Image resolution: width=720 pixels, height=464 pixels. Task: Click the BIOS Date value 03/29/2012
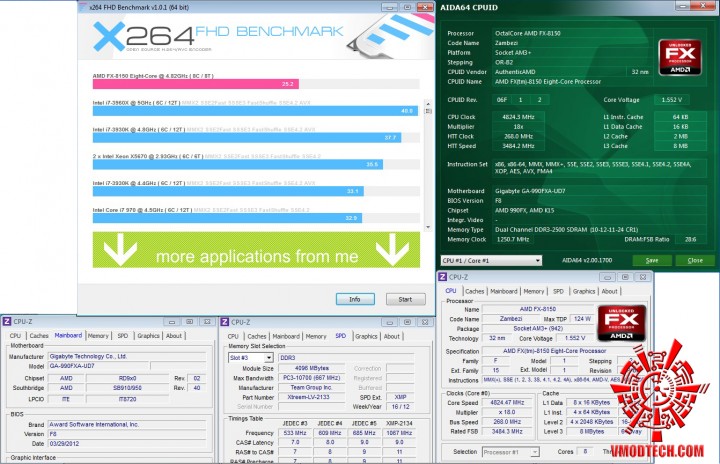[x=127, y=444]
